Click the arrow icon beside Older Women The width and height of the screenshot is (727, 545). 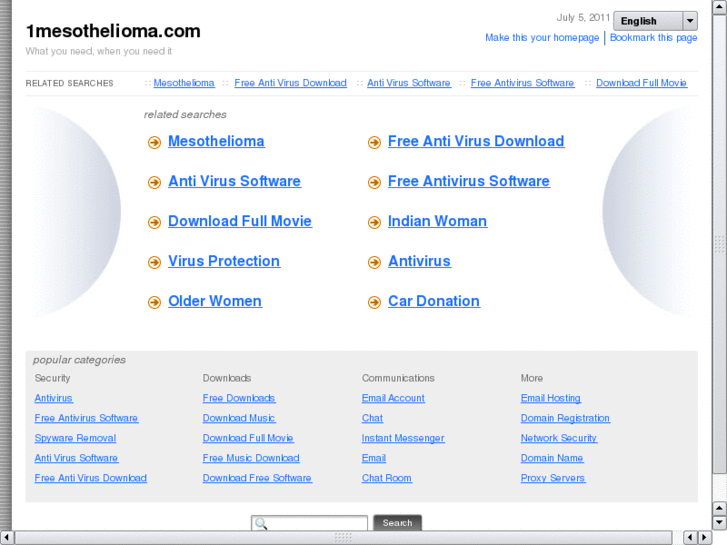(x=154, y=302)
